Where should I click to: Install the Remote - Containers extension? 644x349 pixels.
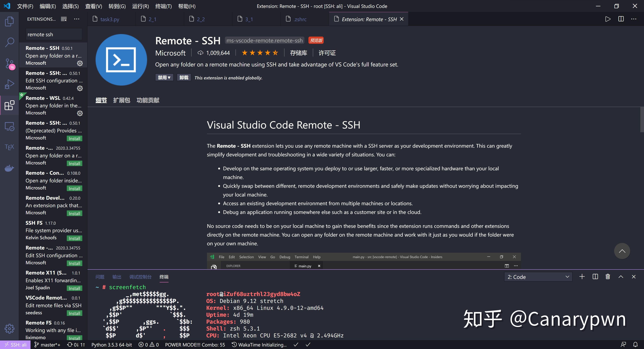[74, 188]
